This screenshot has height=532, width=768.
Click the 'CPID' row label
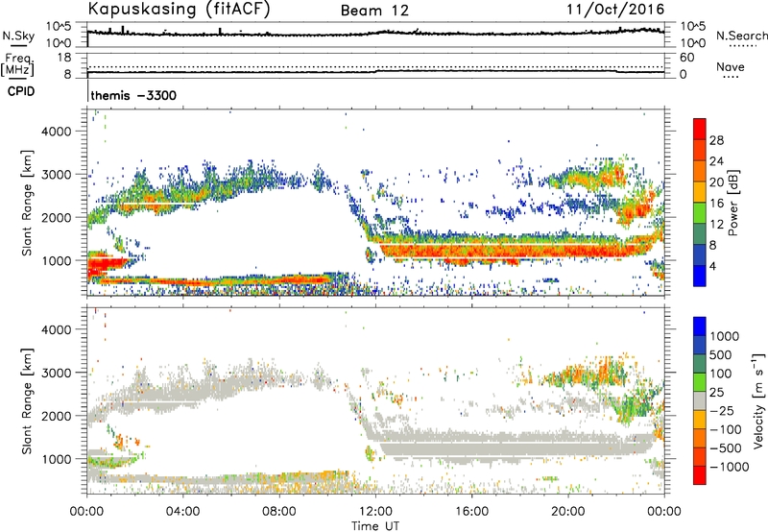pos(21,91)
